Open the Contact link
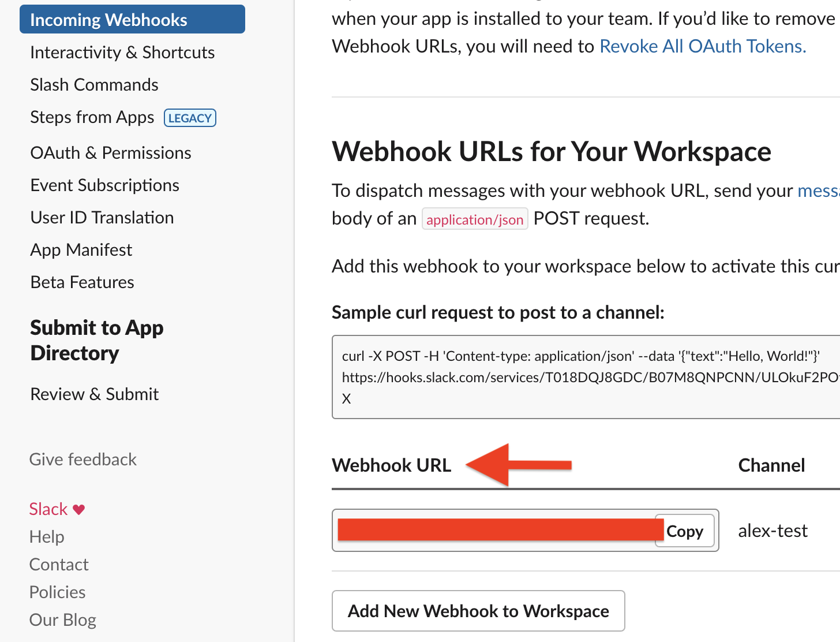840x642 pixels. click(59, 564)
